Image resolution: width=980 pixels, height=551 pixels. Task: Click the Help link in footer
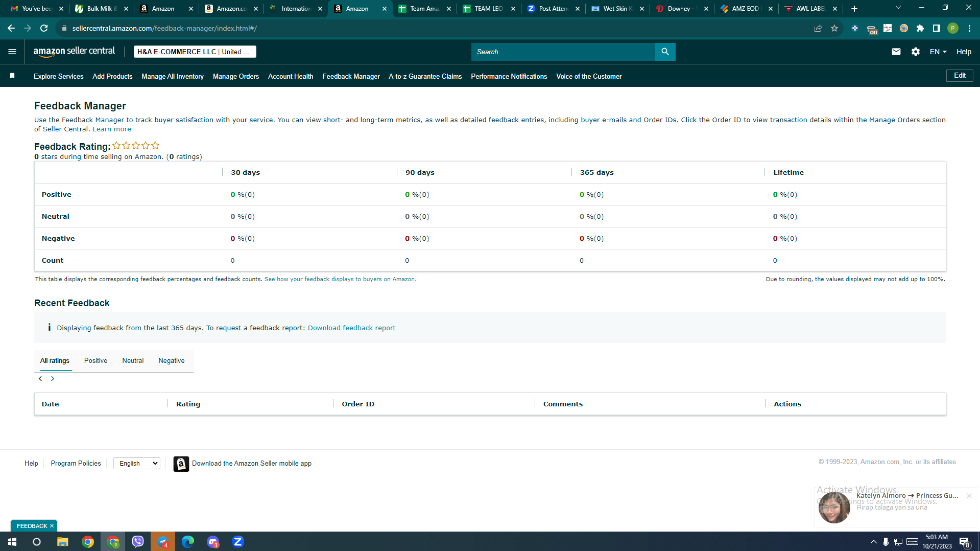pos(31,464)
